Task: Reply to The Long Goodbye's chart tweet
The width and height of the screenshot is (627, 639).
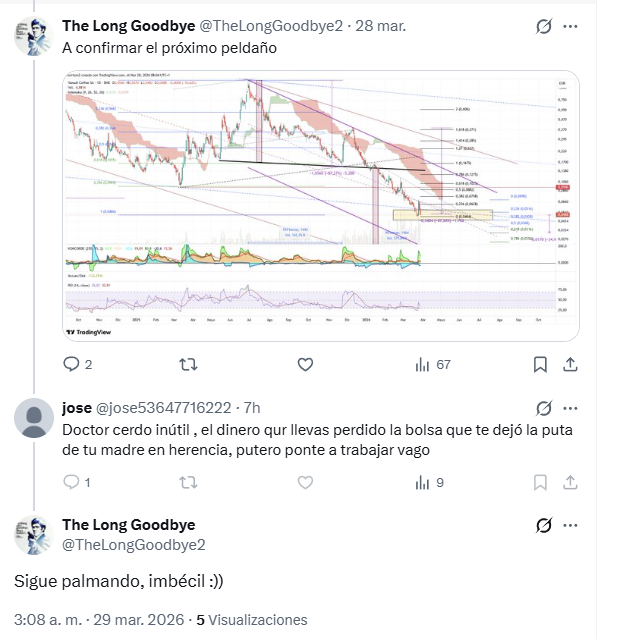Action: tap(71, 365)
